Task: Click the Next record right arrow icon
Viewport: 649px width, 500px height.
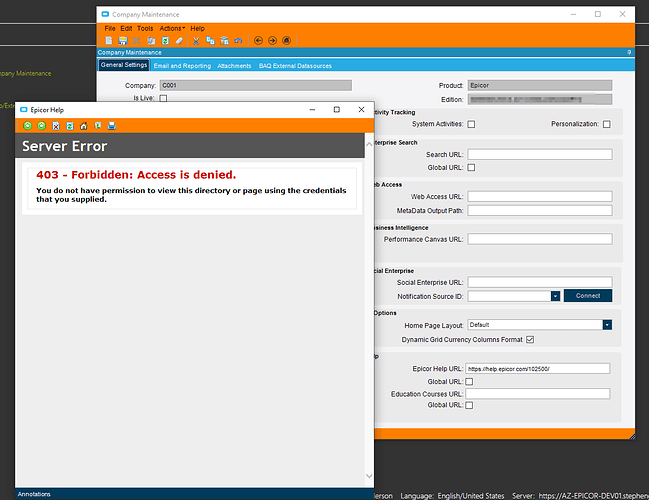Action: pyautogui.click(x=272, y=41)
